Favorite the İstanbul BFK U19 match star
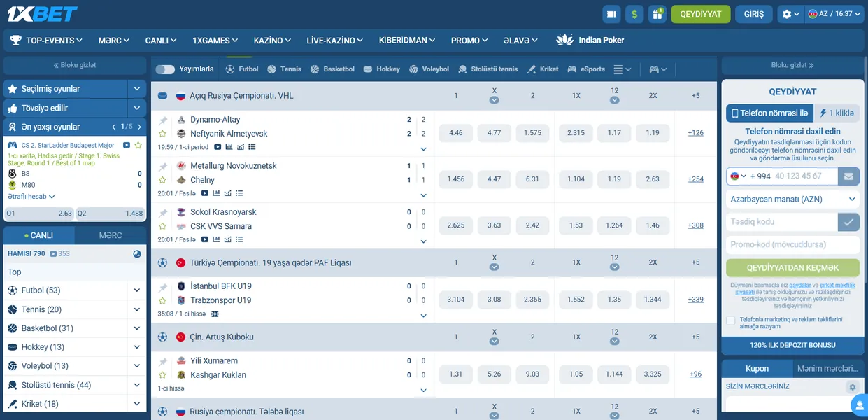The height and width of the screenshot is (420, 868). tap(162, 300)
